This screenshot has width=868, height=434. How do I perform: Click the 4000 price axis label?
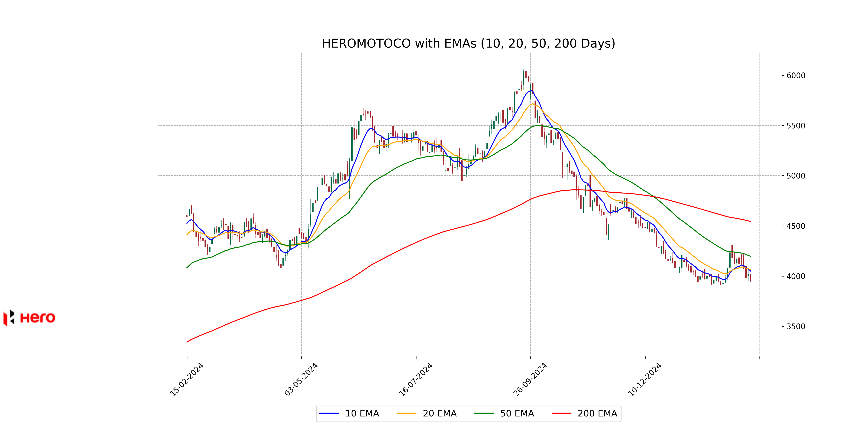click(795, 276)
